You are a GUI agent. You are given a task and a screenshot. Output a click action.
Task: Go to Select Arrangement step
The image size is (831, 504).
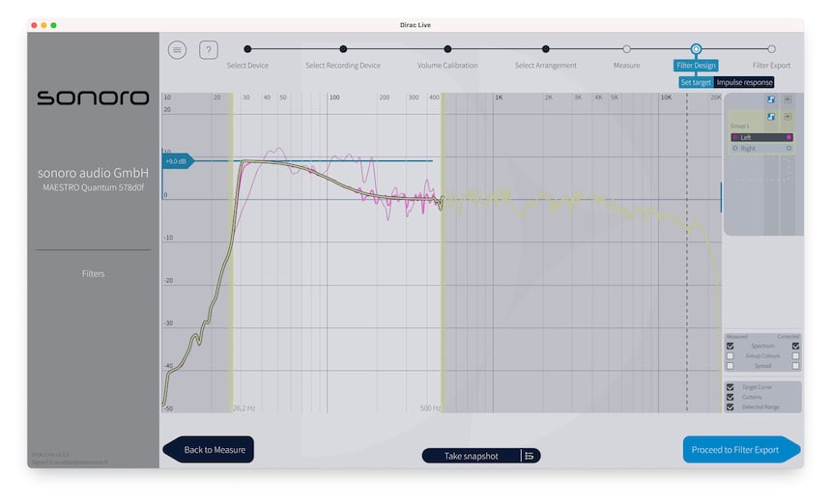545,49
